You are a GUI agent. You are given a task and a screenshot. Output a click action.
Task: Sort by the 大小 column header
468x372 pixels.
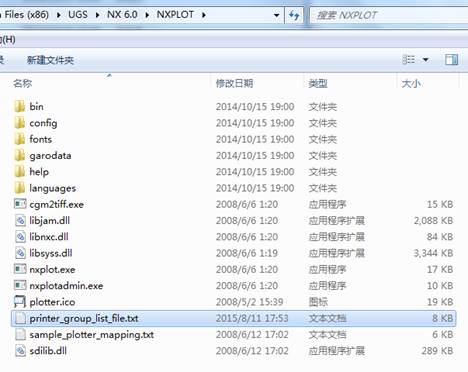(411, 83)
